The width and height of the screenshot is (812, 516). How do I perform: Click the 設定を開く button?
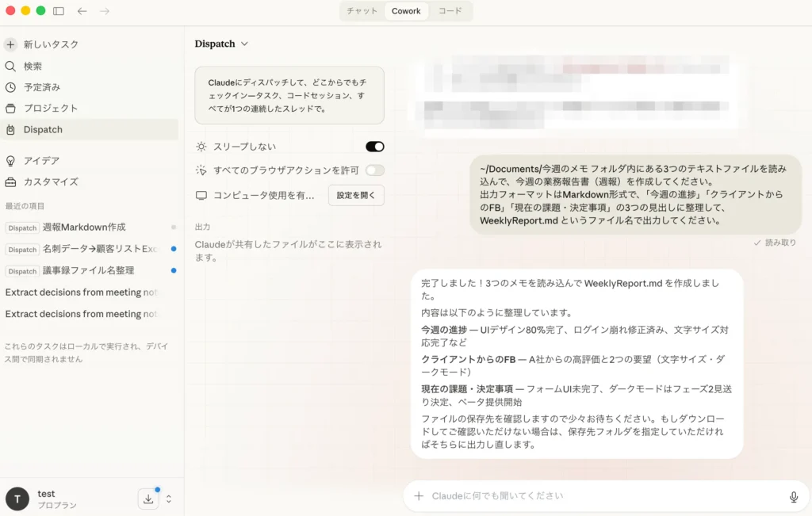(356, 195)
